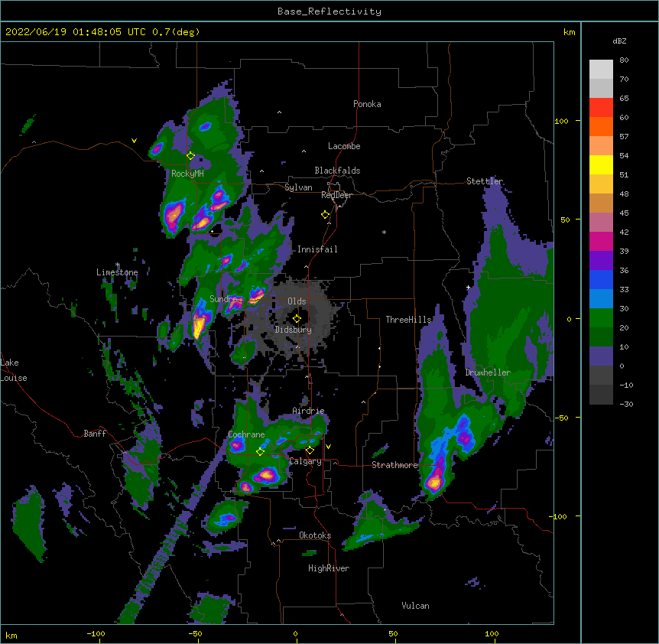Click the Calgary city label
This screenshot has height=644, width=659.
(x=305, y=461)
